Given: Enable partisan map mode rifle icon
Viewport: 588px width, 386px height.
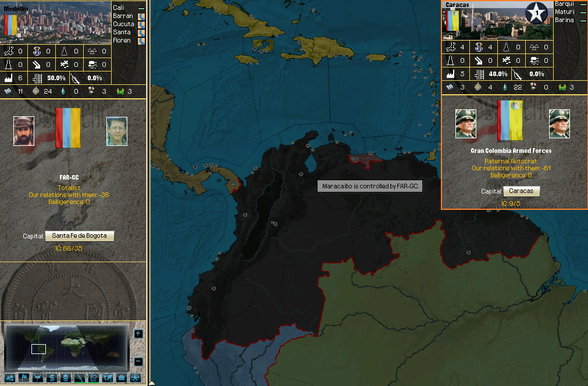Looking at the screenshot, I should pos(80,378).
